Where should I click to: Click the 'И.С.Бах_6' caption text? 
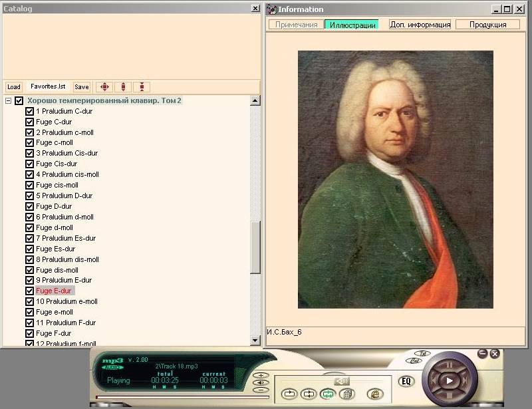(x=285, y=332)
